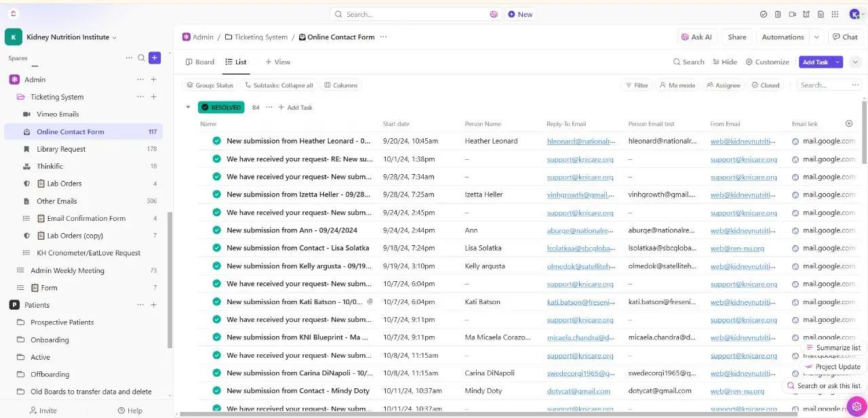
Task: Toggle status of Lisa Solatka submission task
Action: coord(216,248)
